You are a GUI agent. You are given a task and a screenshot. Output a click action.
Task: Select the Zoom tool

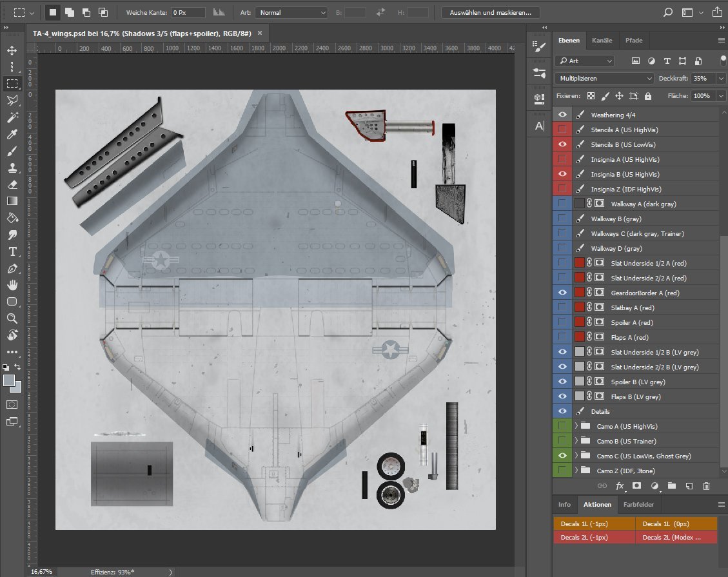(x=13, y=318)
